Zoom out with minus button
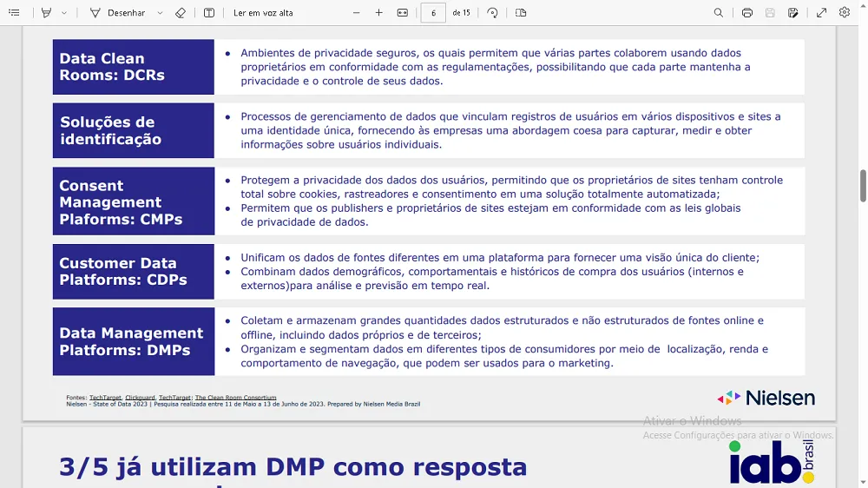Viewport: 868px width, 488px height. [357, 12]
